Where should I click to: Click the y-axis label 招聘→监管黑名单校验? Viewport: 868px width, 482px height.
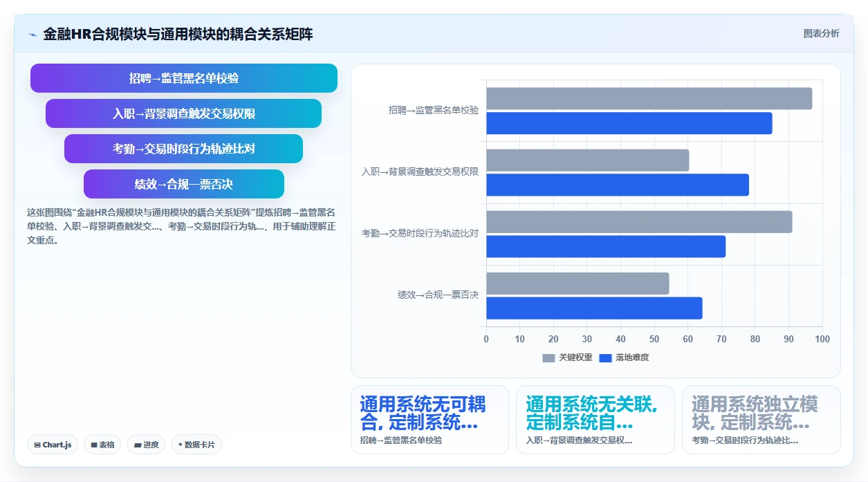pos(434,110)
